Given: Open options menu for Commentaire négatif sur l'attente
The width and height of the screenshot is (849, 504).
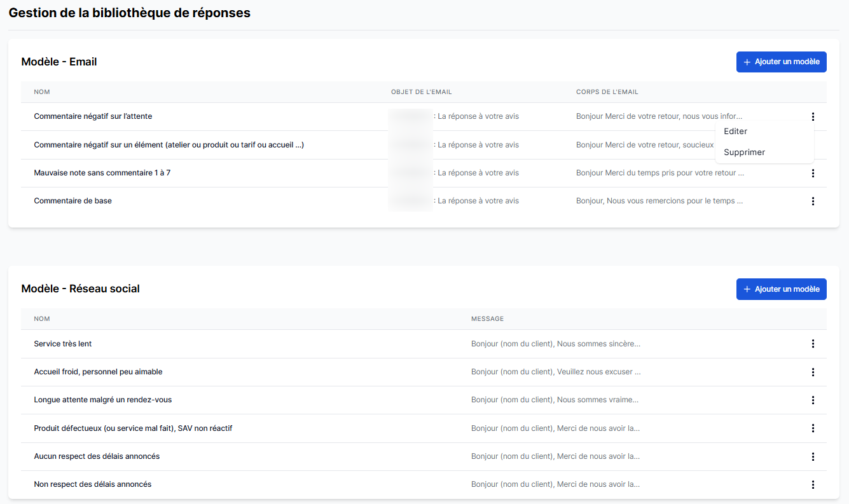Looking at the screenshot, I should [813, 117].
